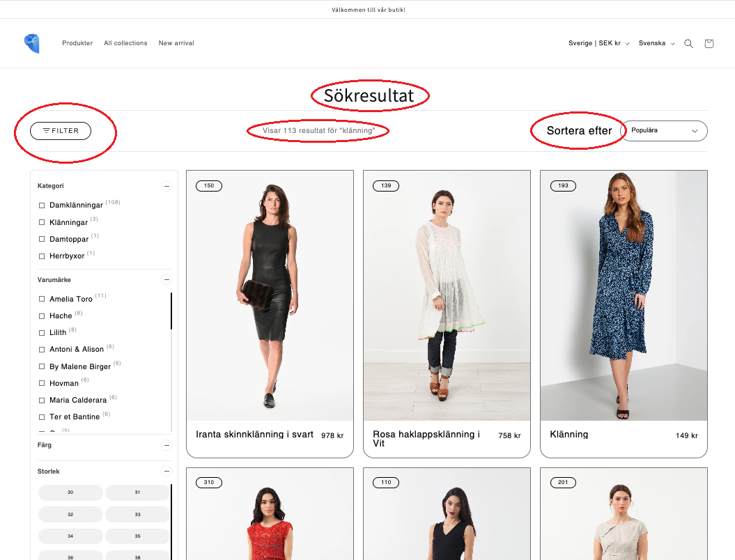The height and width of the screenshot is (560, 735).
Task: Tick the Lilith brand checkbox
Action: 42,333
